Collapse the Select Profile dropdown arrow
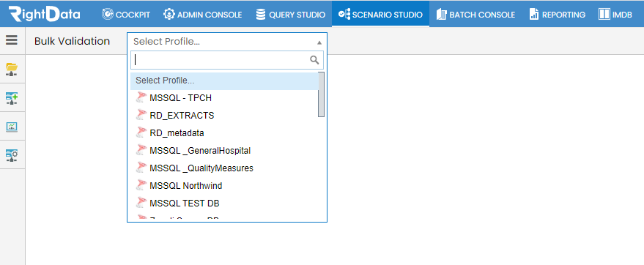 (x=319, y=42)
